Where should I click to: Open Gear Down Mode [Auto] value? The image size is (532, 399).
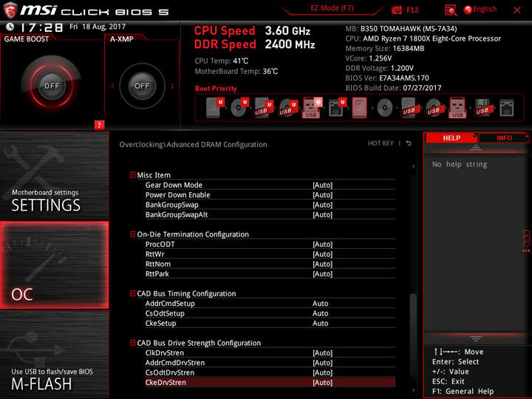tap(323, 185)
